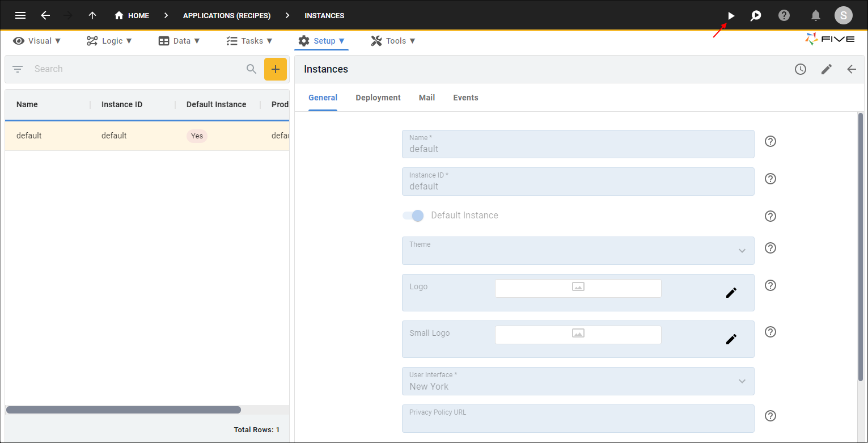The height and width of the screenshot is (443, 868).
Task: Open the Logic menu
Action: (109, 41)
